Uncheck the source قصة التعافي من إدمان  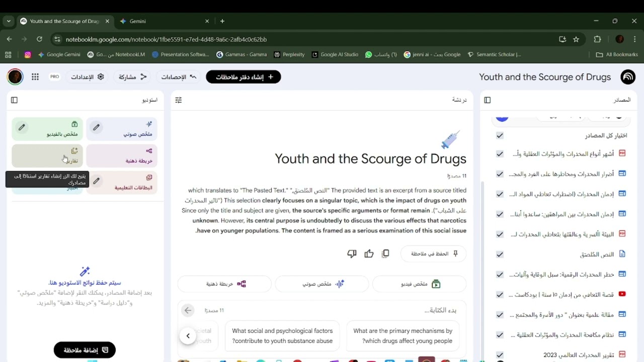pyautogui.click(x=500, y=295)
